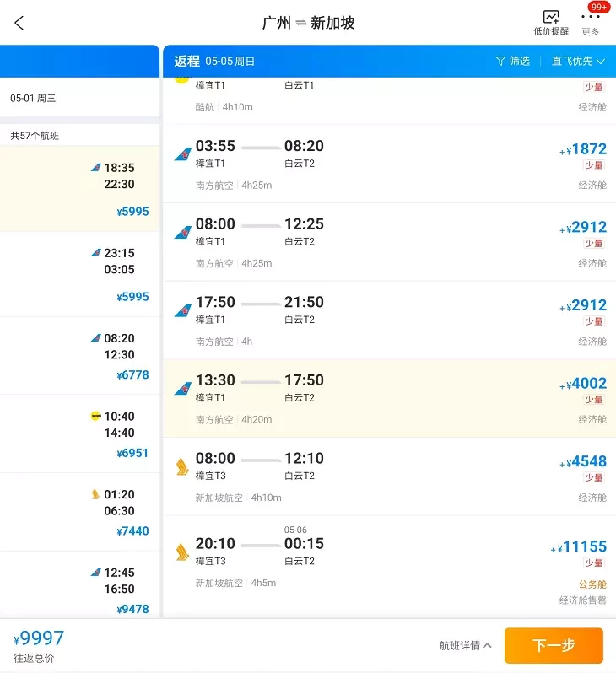Click the 公务舱 cabin label

tap(592, 584)
